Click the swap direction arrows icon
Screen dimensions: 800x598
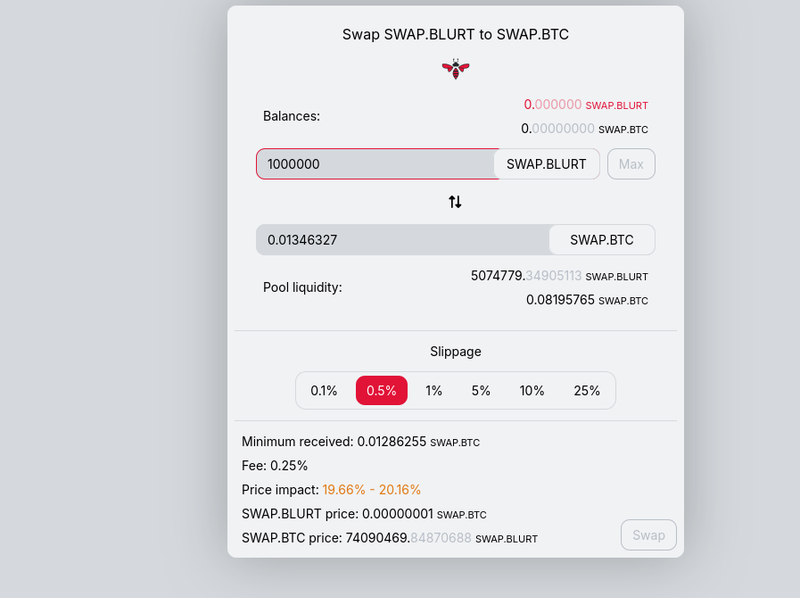pyautogui.click(x=455, y=202)
